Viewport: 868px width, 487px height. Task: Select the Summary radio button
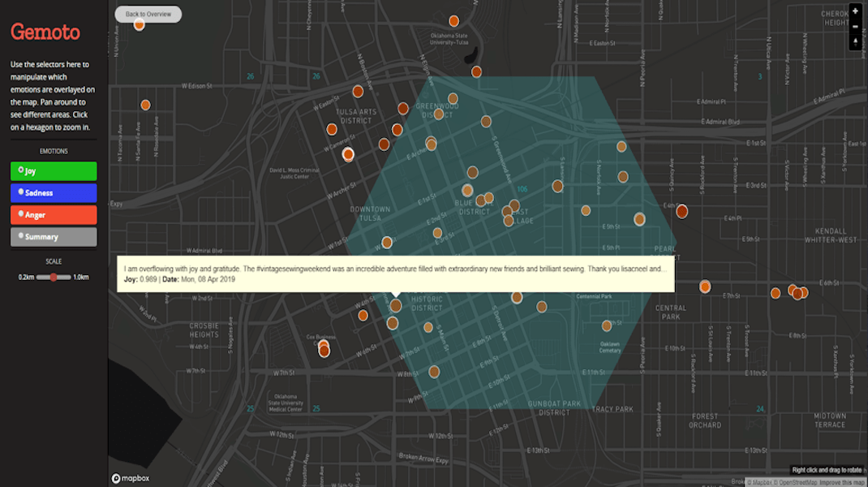click(22, 236)
